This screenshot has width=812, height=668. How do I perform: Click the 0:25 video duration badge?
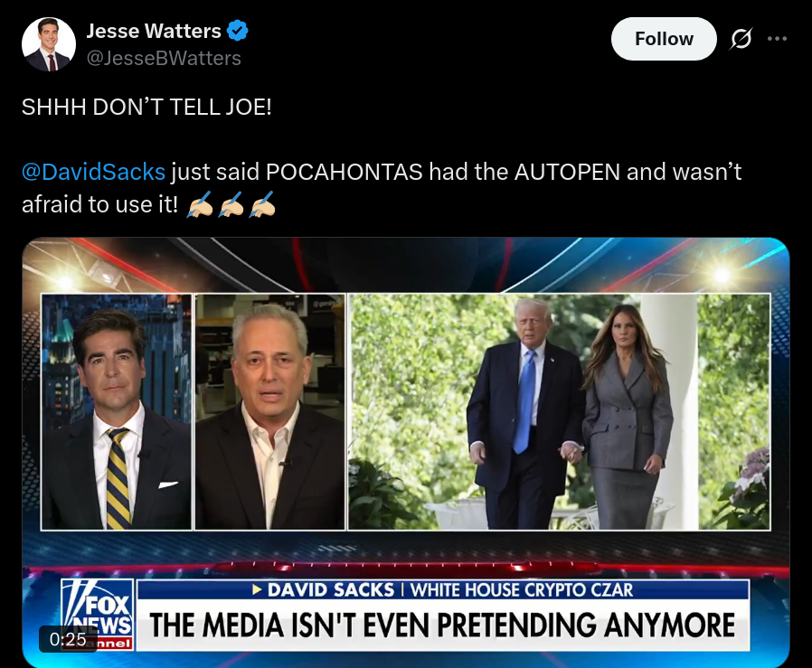(x=68, y=639)
